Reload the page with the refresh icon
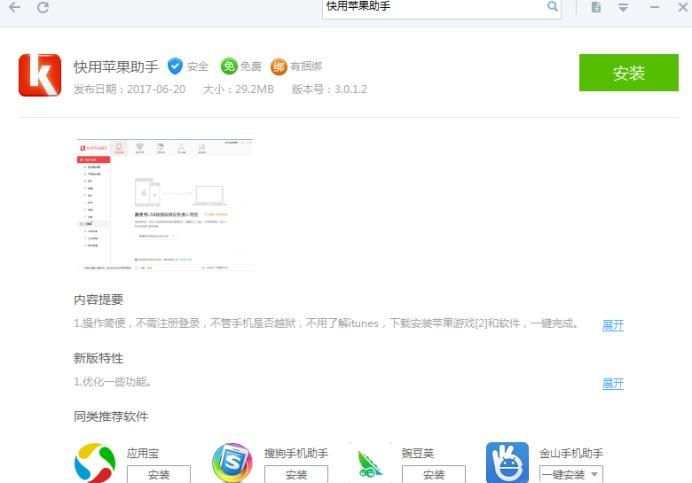The height and width of the screenshot is (483, 692). (43, 7)
